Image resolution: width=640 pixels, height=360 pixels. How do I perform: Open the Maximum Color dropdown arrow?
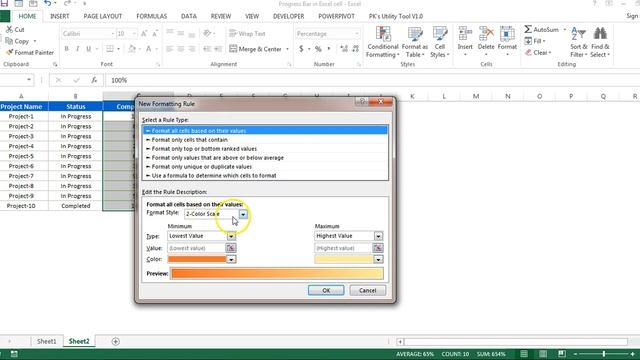[x=378, y=259]
